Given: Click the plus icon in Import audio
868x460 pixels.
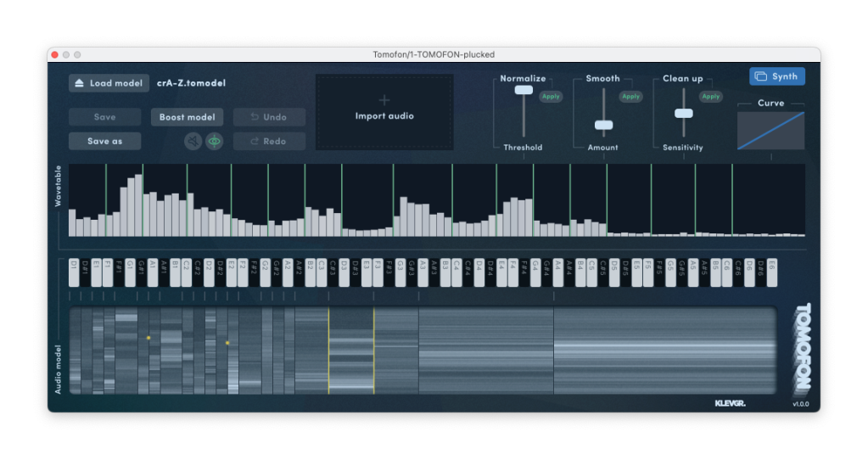Looking at the screenshot, I should [x=384, y=99].
